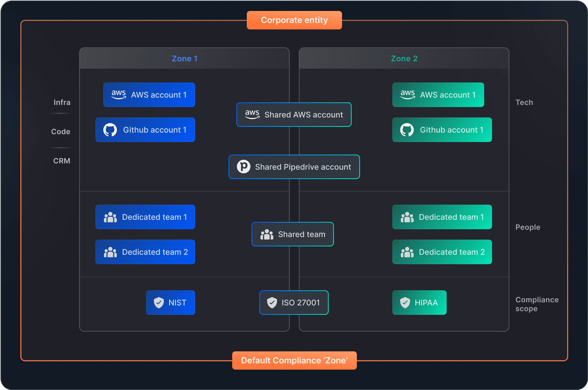Image resolution: width=588 pixels, height=390 pixels.
Task: Select the Default Compliance 'Zone' label
Action: pyautogui.click(x=294, y=360)
